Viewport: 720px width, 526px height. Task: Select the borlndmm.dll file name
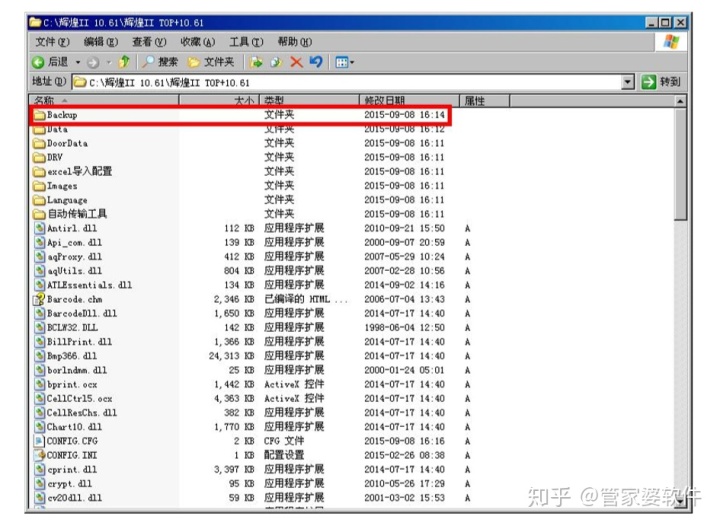tap(77, 370)
